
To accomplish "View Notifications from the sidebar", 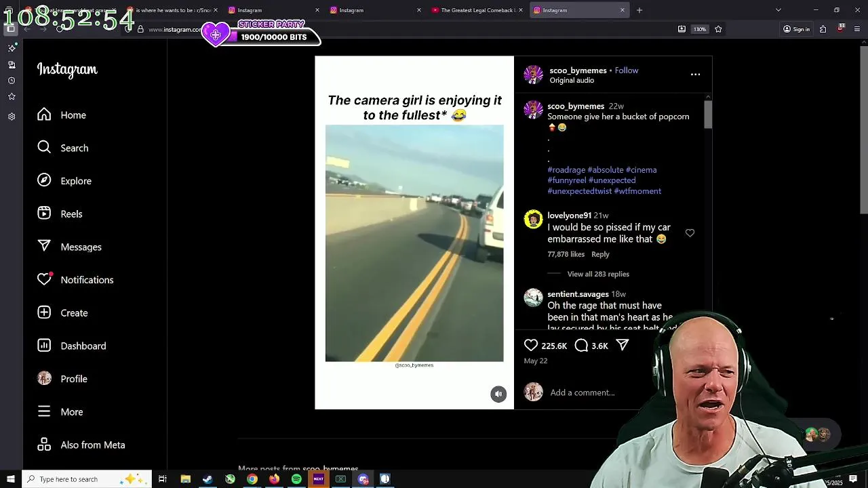I will tap(75, 280).
